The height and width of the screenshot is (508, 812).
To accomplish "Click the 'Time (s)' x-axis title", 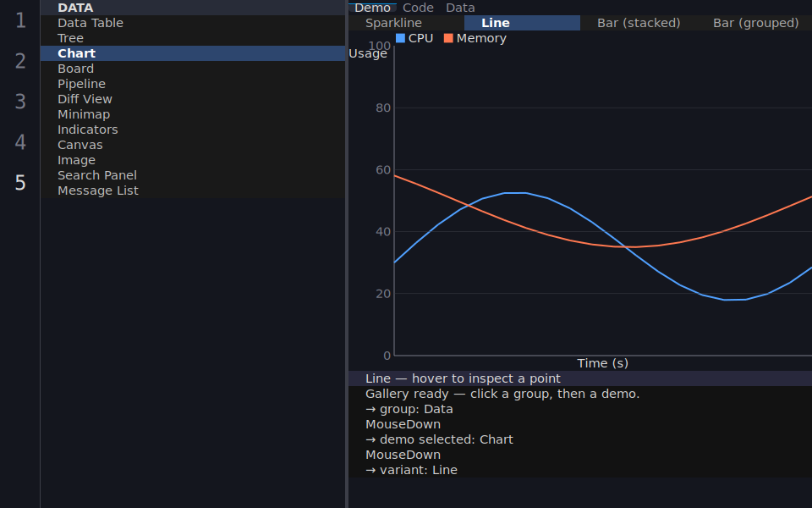I will click(603, 363).
